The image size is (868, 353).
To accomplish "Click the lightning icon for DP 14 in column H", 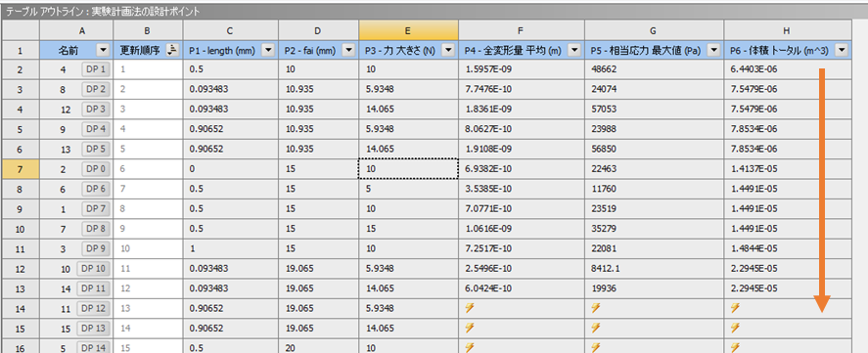I will 735,347.
